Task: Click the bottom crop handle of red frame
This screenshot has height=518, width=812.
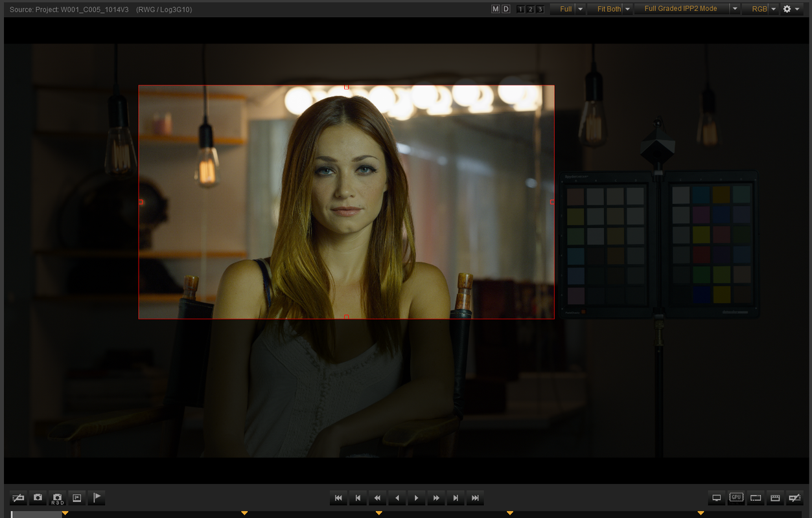Action: tap(346, 317)
